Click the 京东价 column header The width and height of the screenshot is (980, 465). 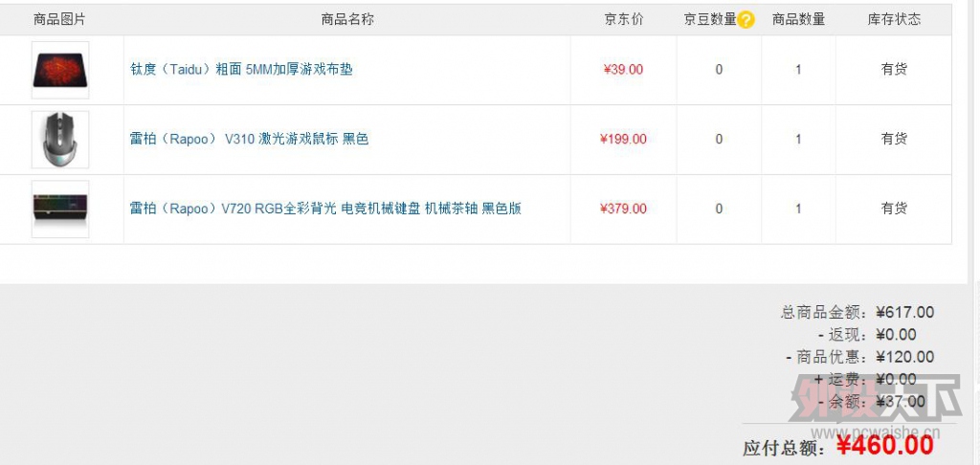tap(623, 19)
